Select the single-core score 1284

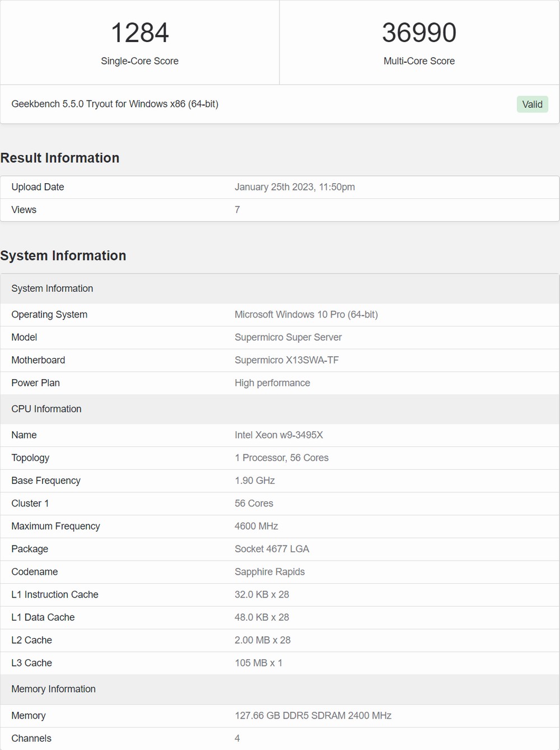pyautogui.click(x=140, y=32)
